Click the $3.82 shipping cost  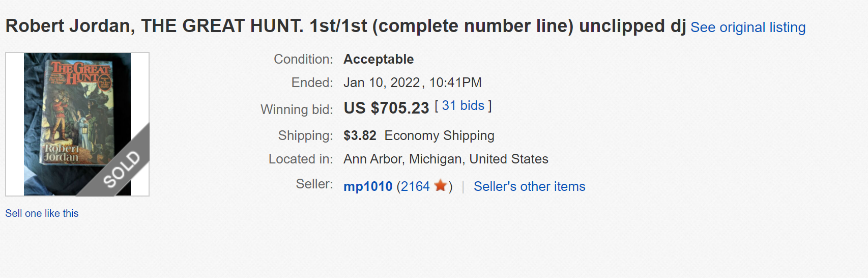pos(360,135)
